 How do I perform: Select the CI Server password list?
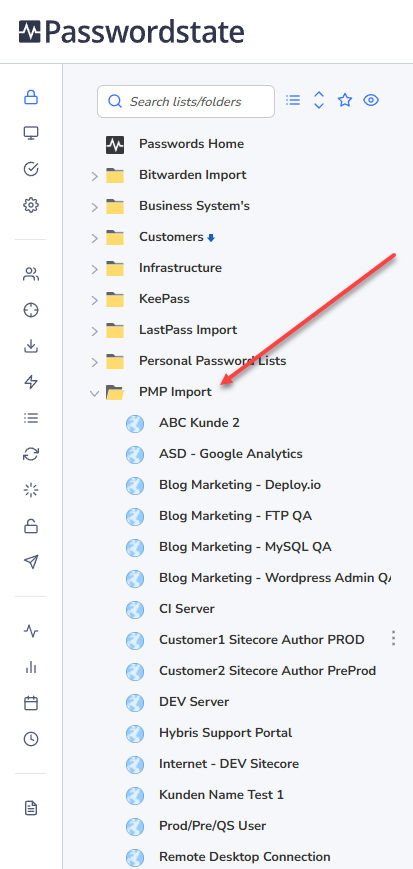pyautogui.click(x=187, y=609)
